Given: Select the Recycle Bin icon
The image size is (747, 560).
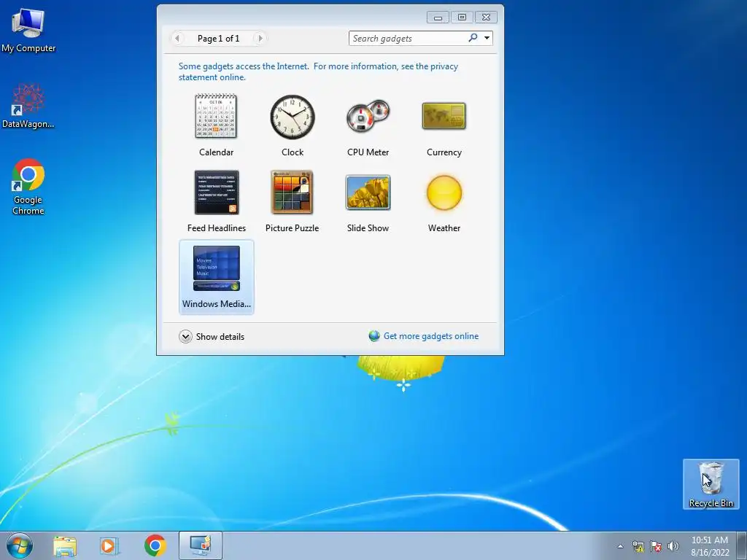Looking at the screenshot, I should (x=711, y=484).
